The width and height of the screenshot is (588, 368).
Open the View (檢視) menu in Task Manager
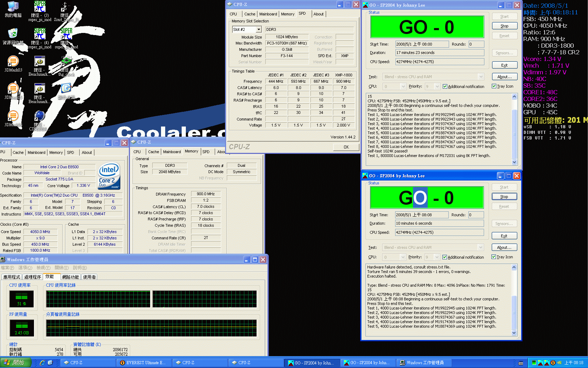click(x=44, y=267)
